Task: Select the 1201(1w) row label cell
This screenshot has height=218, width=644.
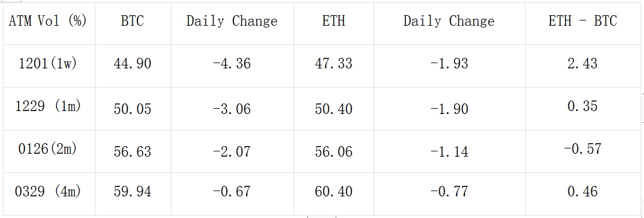Action: click(49, 66)
